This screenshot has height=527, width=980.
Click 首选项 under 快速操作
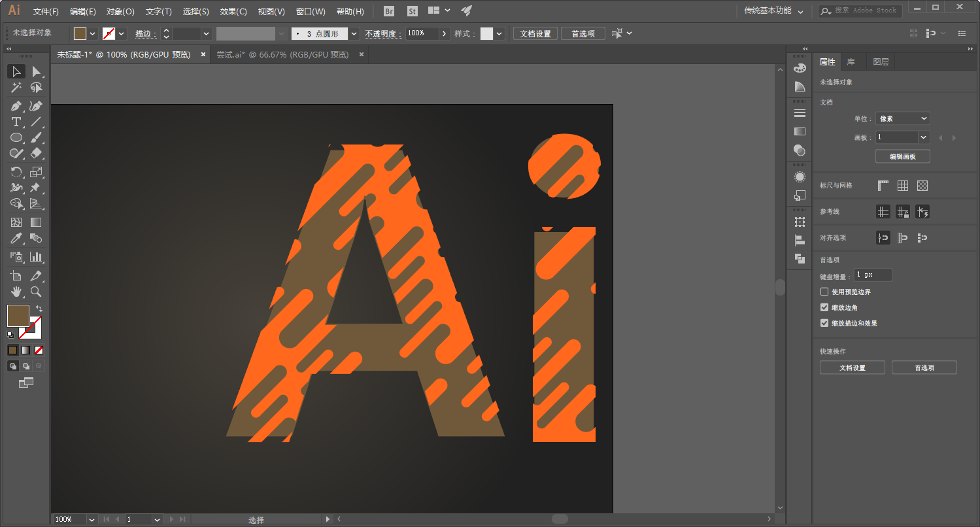(x=924, y=367)
